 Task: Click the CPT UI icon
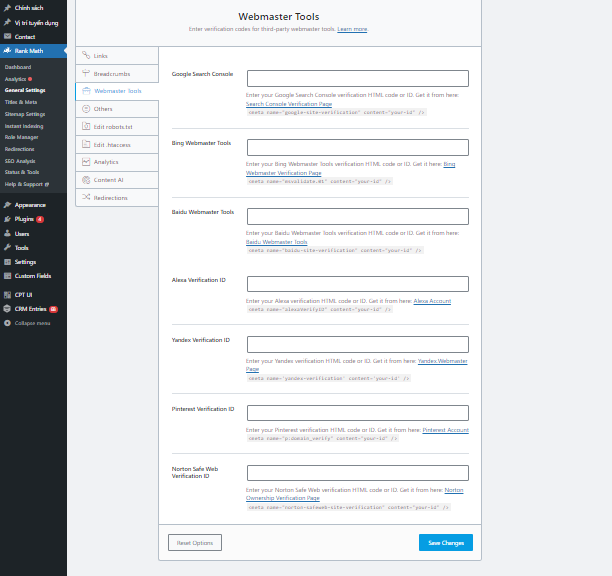click(7, 295)
